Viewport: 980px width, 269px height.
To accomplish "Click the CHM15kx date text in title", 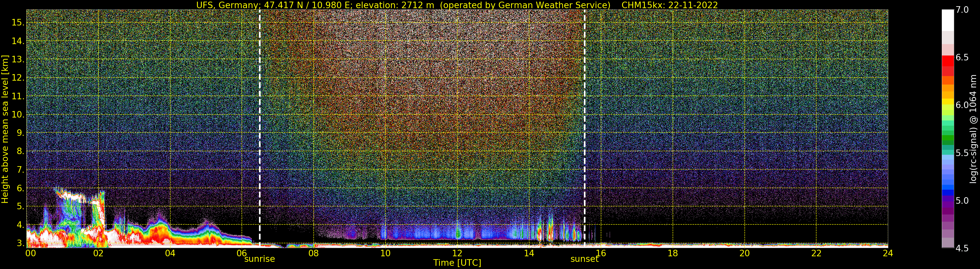I will tap(669, 5).
